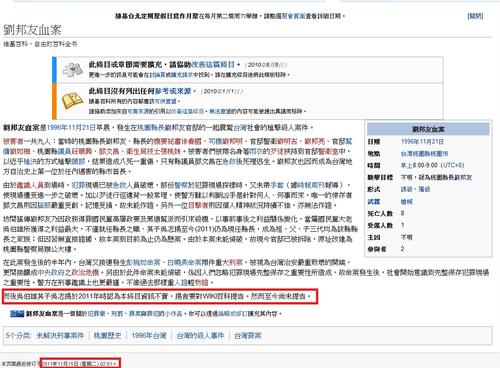
Task: Open the 劉邦友 link in infobox target row
Action: 464,177
